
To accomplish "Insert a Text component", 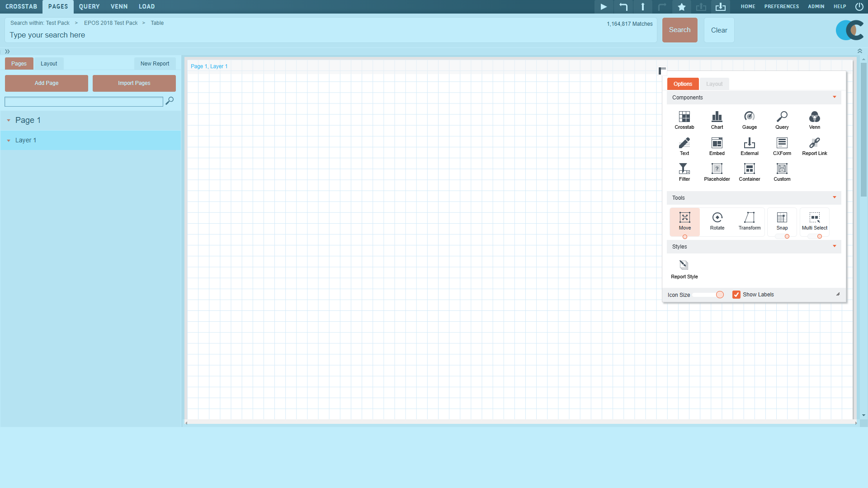I will pos(684,145).
